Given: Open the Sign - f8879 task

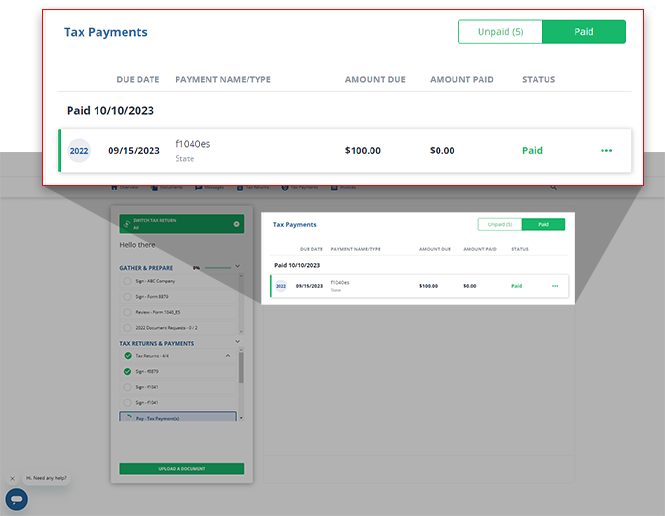Looking at the screenshot, I should coord(178,371).
